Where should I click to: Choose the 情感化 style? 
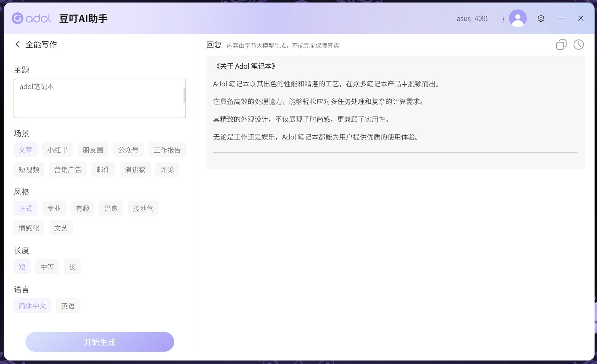coord(29,228)
